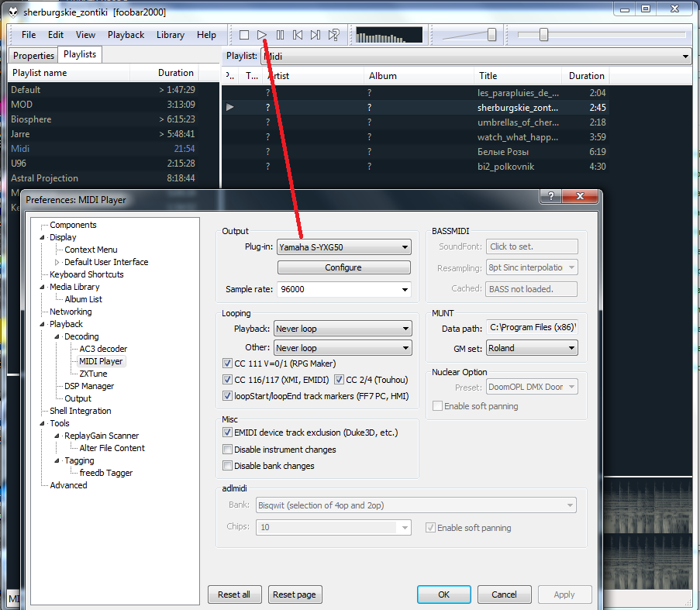Open the Help menu
Screen dimensions: 700x610
tap(206, 35)
